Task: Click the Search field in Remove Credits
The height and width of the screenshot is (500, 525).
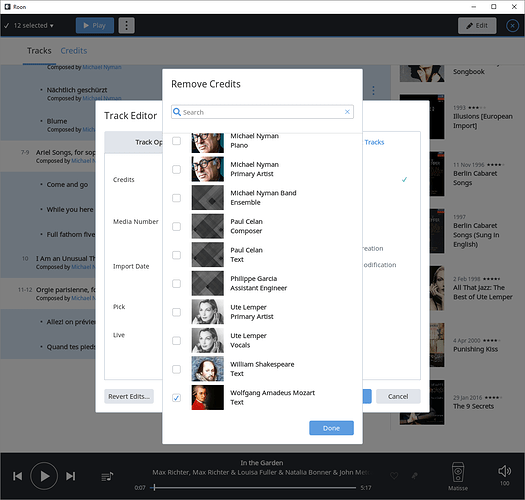Action: pos(262,112)
